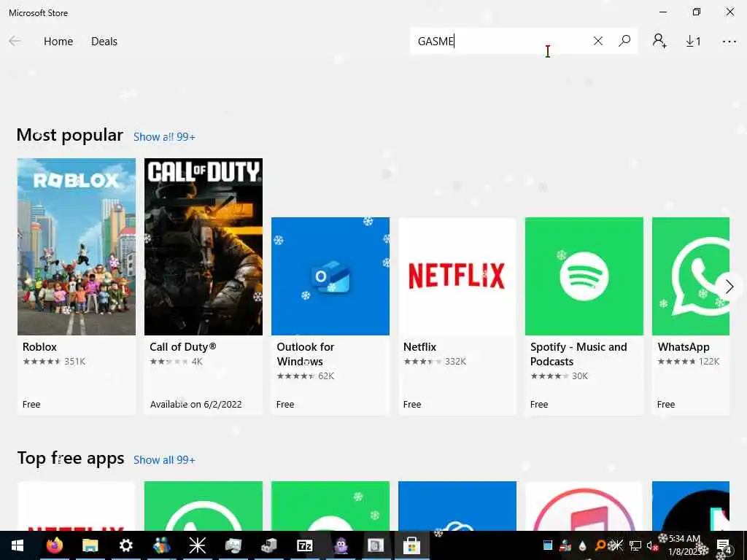This screenshot has height=560, width=747.
Task: Advance Most popular list with right chevron
Action: coord(729,286)
